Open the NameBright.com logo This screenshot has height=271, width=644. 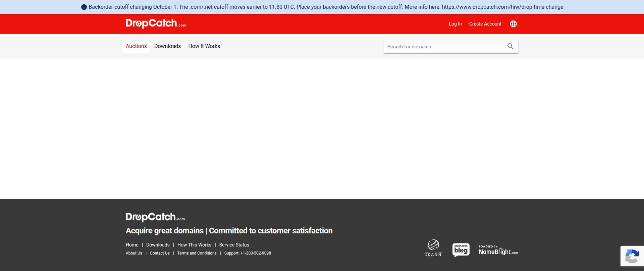(x=498, y=250)
